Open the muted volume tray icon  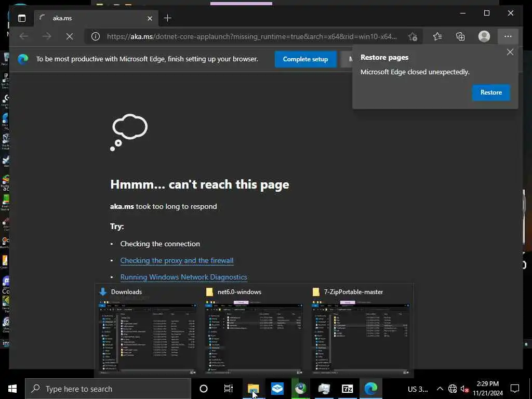click(x=464, y=389)
